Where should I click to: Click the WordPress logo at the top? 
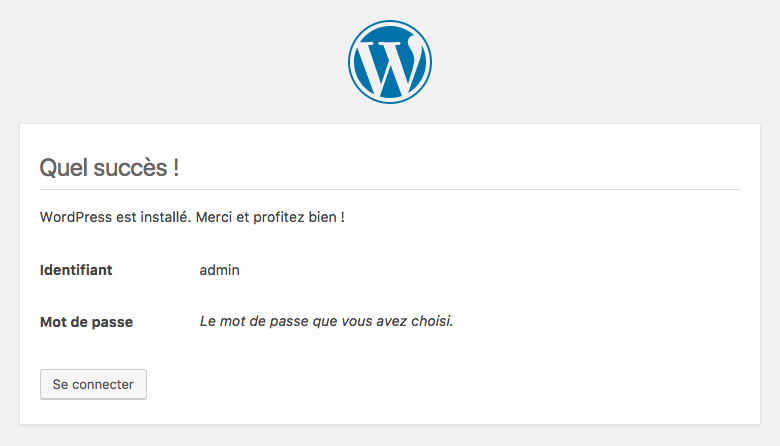(390, 62)
